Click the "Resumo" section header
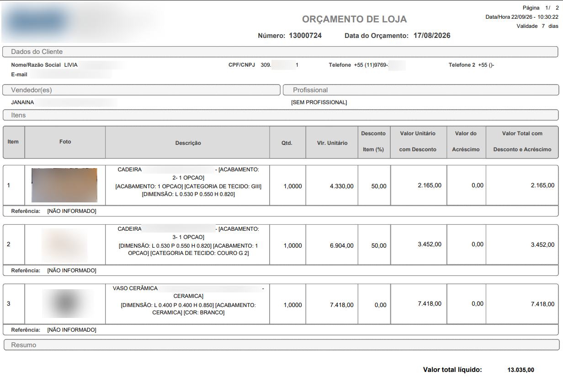This screenshot has width=563, height=392. 281,345
